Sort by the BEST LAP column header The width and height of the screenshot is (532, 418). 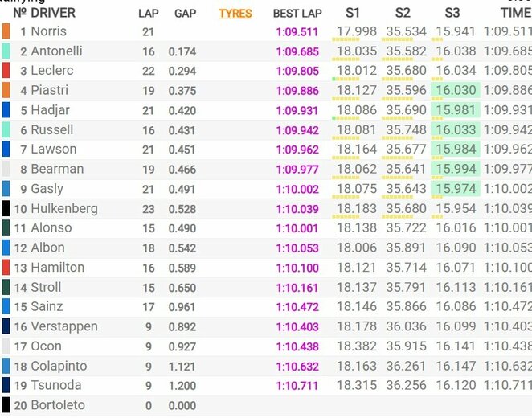(x=297, y=13)
